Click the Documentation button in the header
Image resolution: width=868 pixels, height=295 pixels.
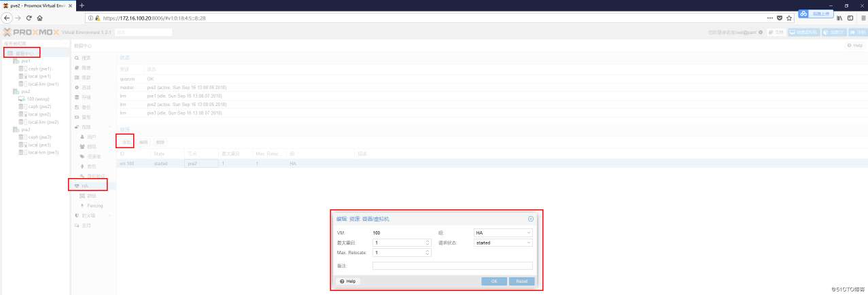coord(777,32)
